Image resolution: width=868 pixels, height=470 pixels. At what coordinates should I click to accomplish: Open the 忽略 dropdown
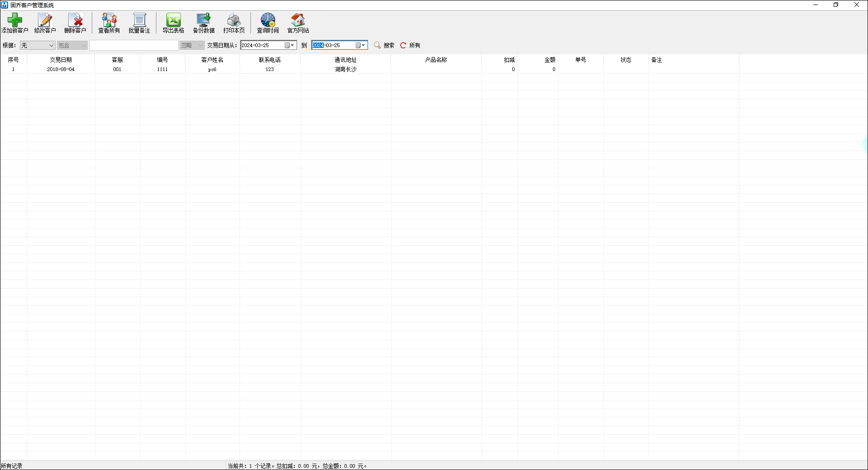click(x=192, y=45)
